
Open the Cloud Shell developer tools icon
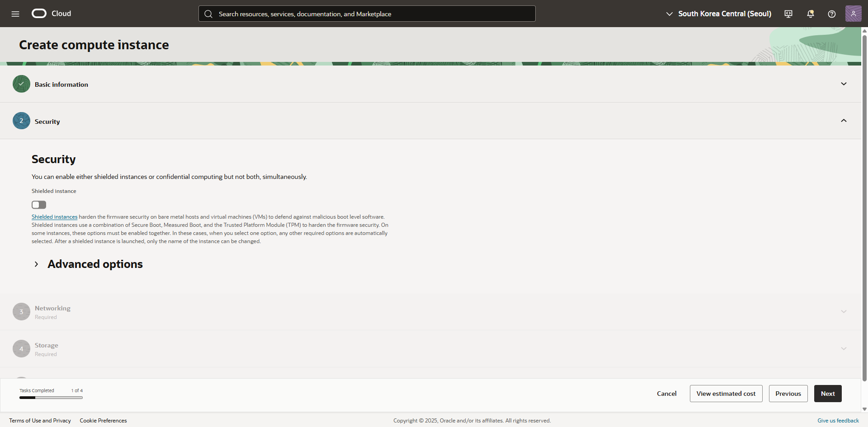pyautogui.click(x=788, y=14)
